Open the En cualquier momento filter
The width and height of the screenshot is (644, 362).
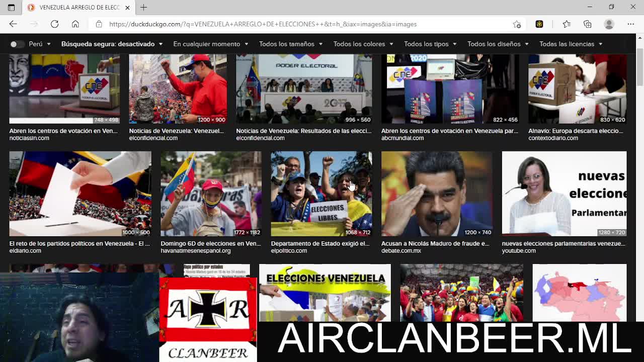(211, 44)
